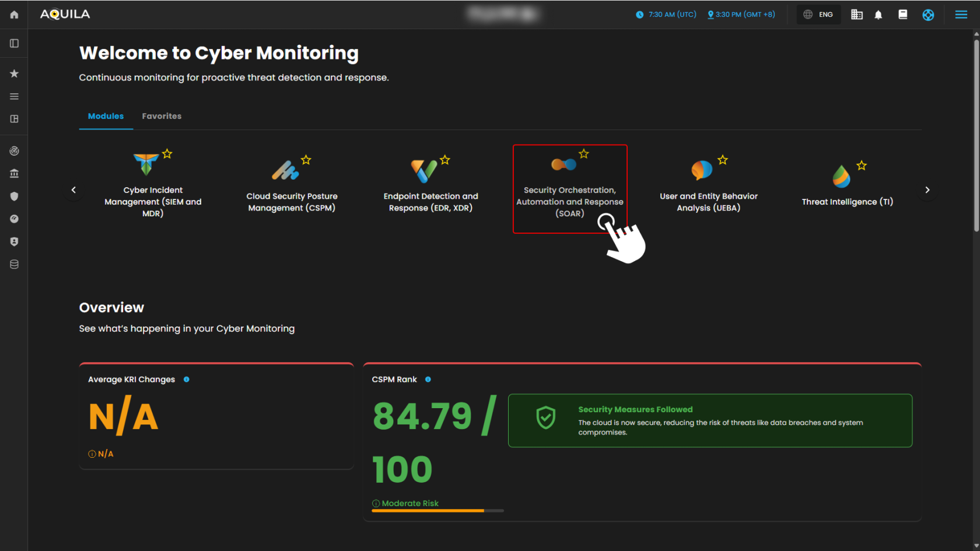The height and width of the screenshot is (551, 980).
Task: Open Security Orchestration, Automation and Response module
Action: (569, 189)
